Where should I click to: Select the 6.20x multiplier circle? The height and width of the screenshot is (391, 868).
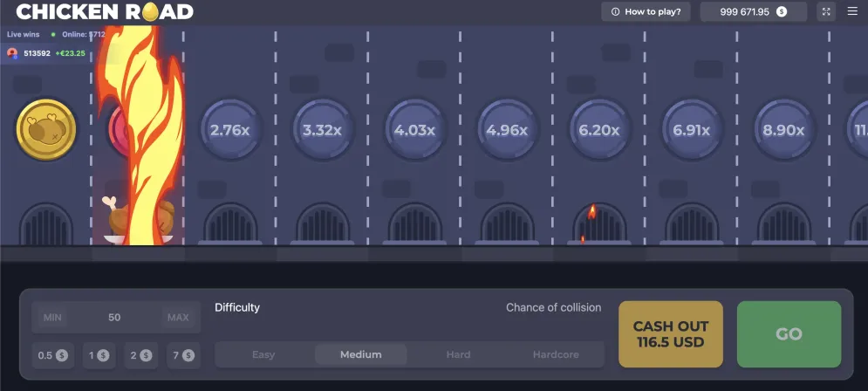coord(599,130)
